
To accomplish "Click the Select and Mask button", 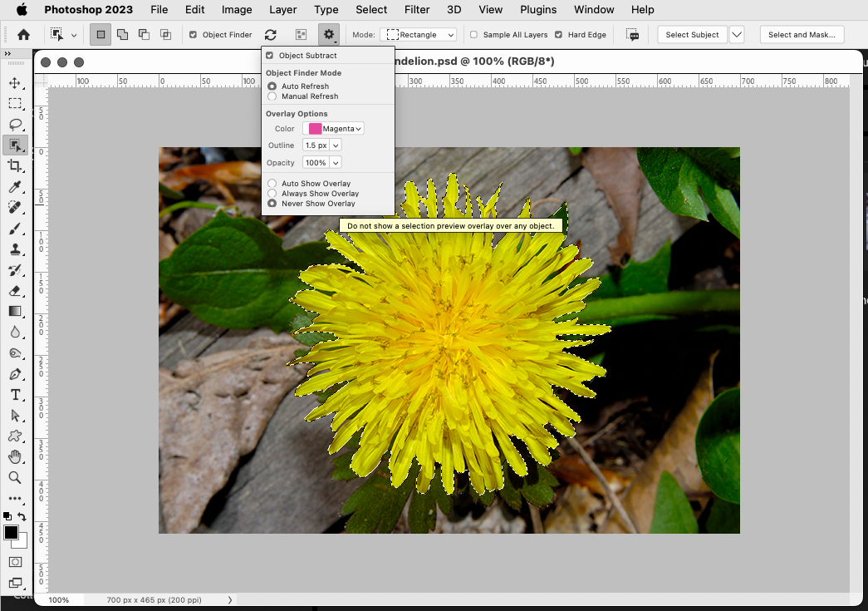I will (802, 34).
